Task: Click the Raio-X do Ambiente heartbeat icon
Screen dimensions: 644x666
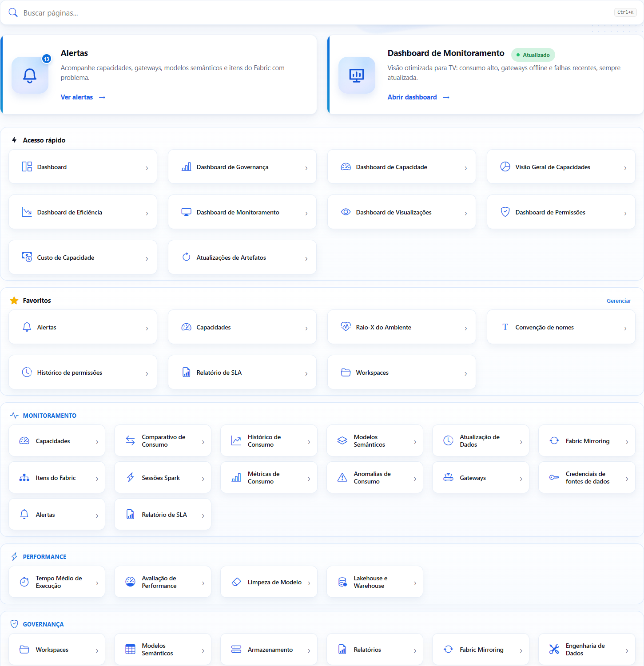Action: point(346,327)
